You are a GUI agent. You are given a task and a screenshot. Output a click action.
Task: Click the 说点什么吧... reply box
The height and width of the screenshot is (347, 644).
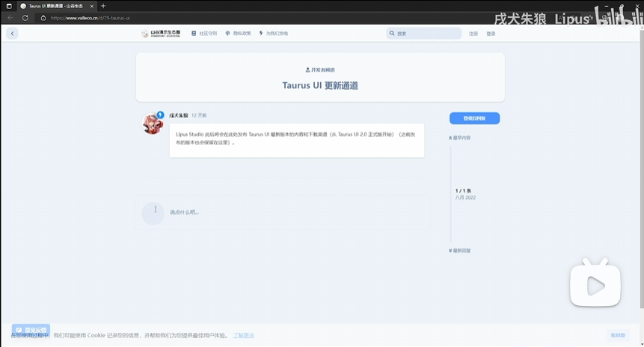point(283,212)
